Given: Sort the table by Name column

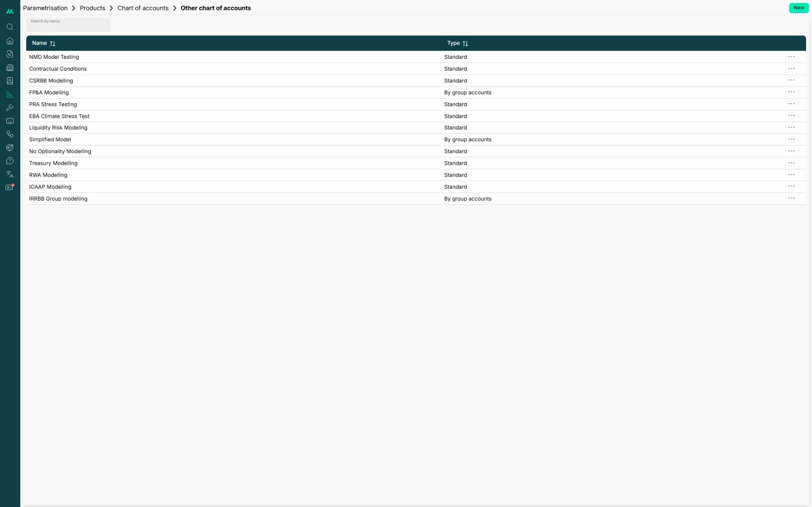Looking at the screenshot, I should point(53,43).
